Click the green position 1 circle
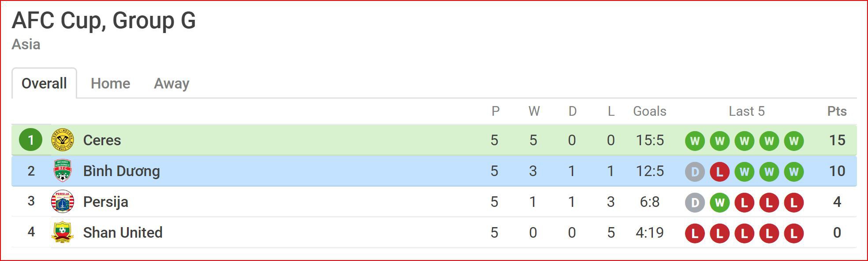 (31, 140)
